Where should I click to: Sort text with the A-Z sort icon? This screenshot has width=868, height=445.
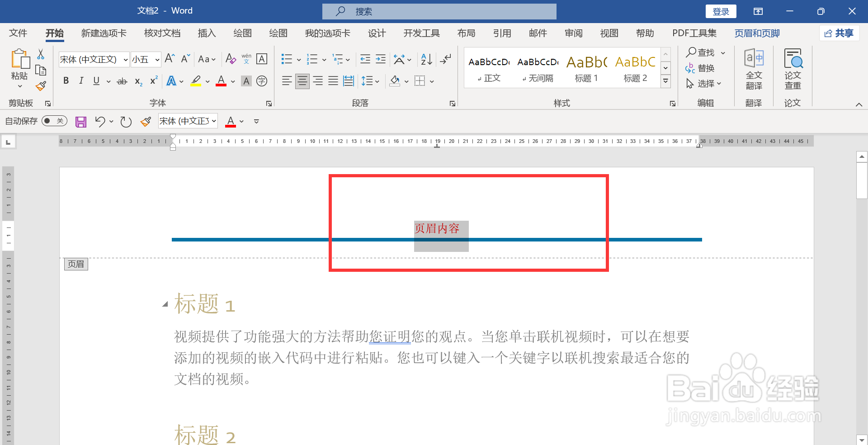pyautogui.click(x=426, y=59)
